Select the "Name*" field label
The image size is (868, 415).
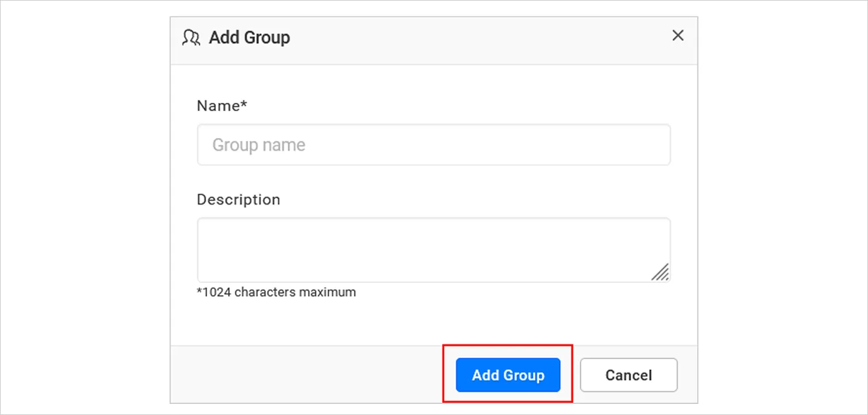pos(222,106)
